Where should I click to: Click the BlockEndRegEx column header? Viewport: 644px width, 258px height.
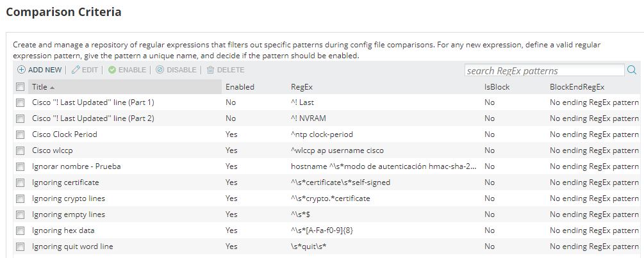(577, 86)
